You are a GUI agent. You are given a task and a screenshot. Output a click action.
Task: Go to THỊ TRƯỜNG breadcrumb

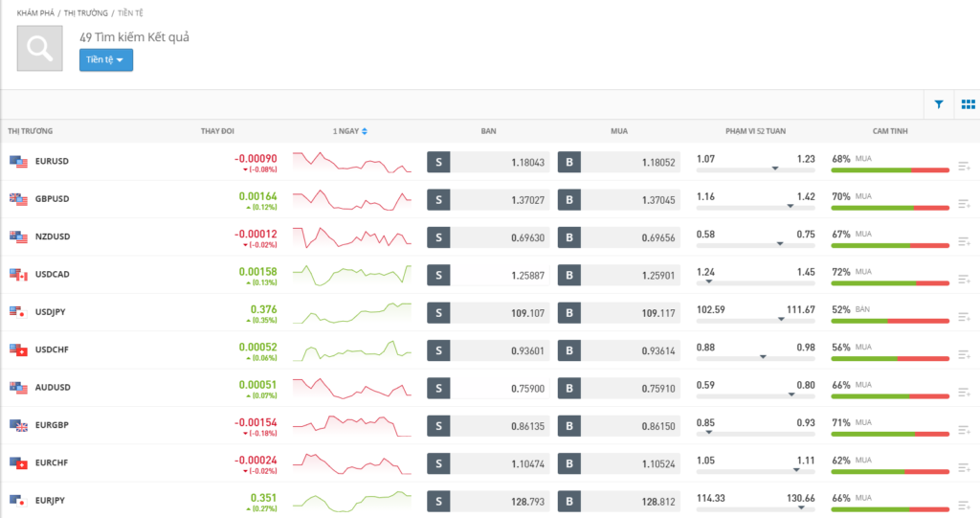click(85, 13)
